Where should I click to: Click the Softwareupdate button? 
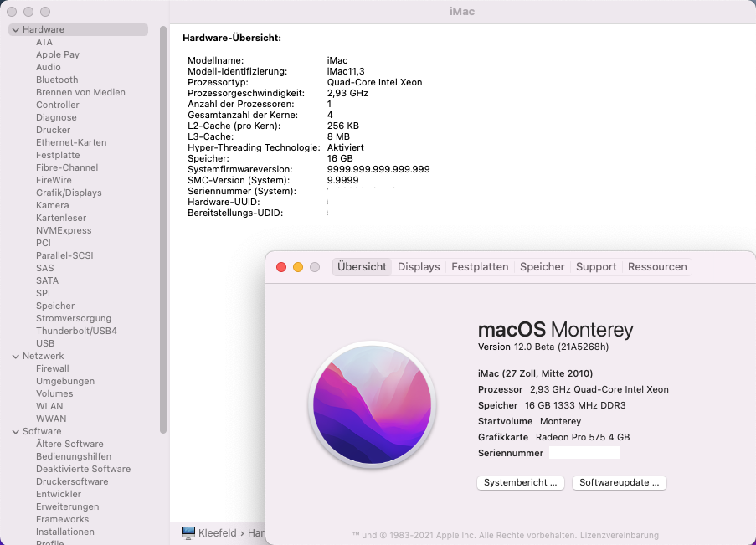click(x=619, y=482)
